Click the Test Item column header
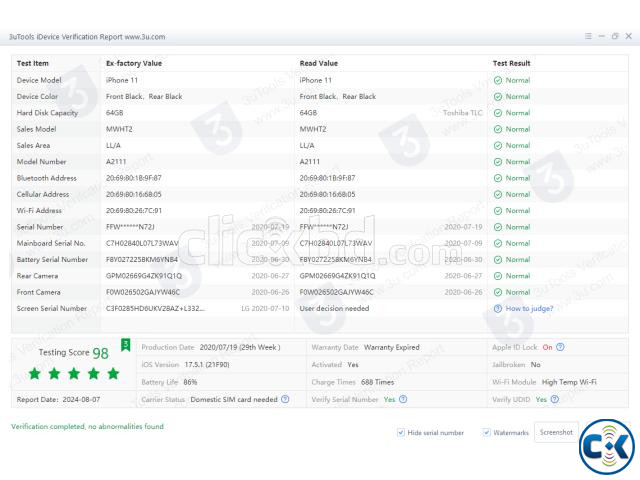Image resolution: width=640 pixels, height=480 pixels. [x=33, y=63]
